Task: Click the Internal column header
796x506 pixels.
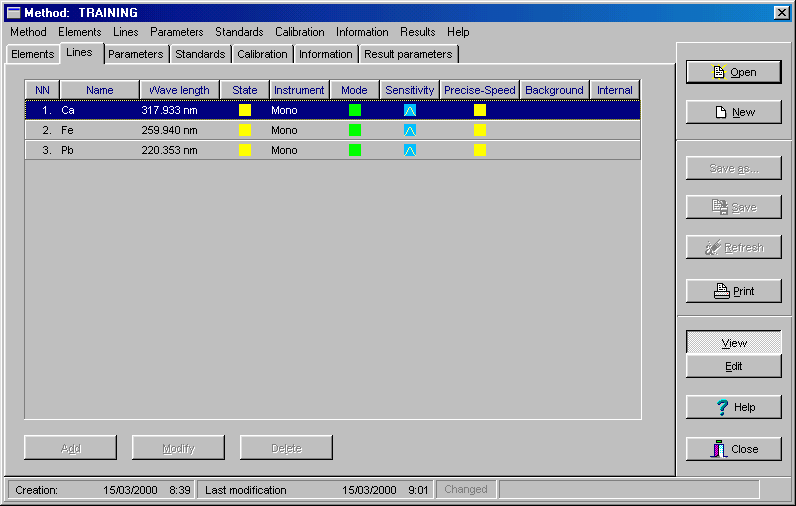Action: pyautogui.click(x=615, y=90)
